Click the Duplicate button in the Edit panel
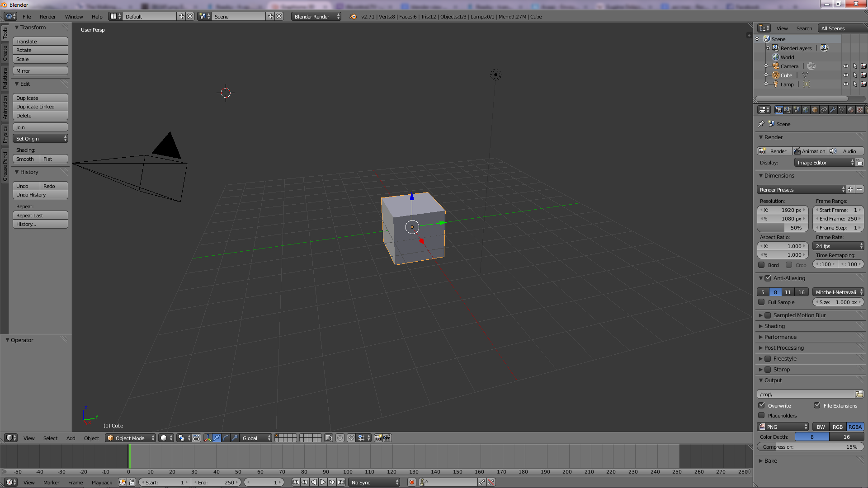 [x=40, y=98]
